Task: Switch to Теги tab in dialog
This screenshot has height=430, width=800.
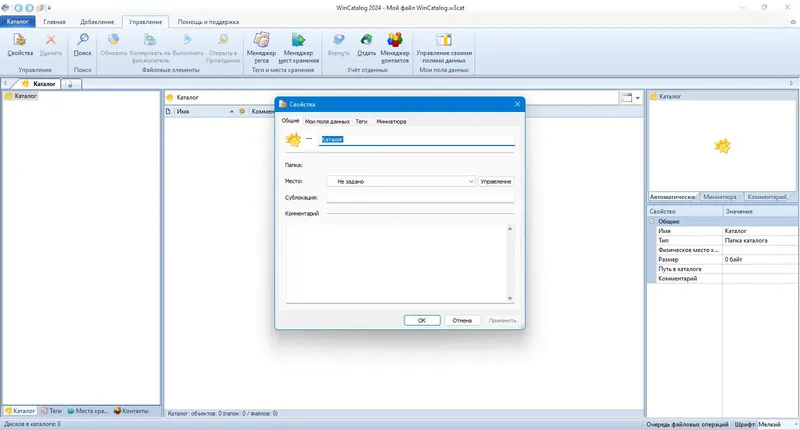Action: coord(361,121)
